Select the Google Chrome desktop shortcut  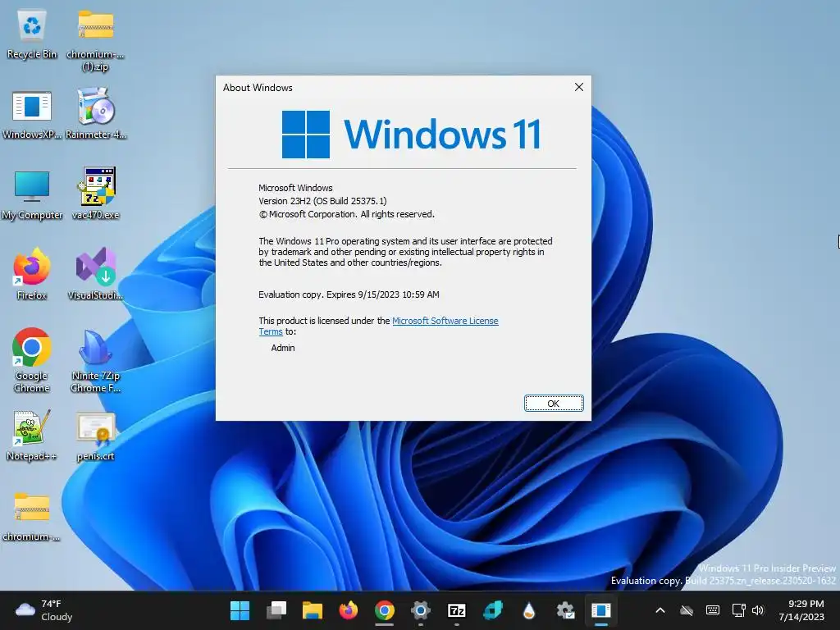click(x=32, y=361)
